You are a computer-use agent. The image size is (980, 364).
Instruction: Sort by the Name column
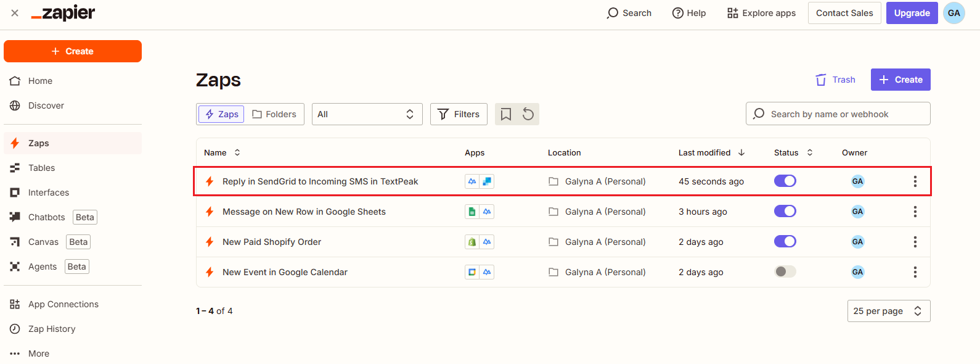point(222,152)
